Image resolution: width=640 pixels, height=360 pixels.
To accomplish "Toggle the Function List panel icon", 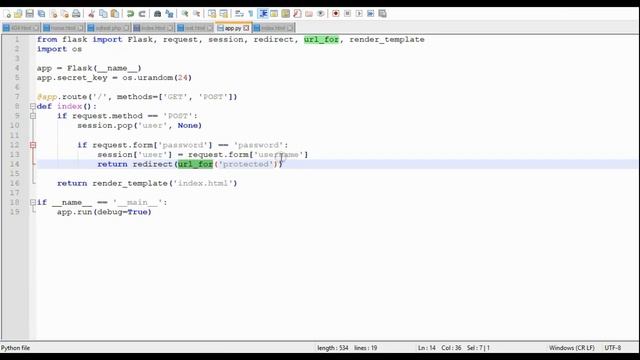I will (297, 14).
